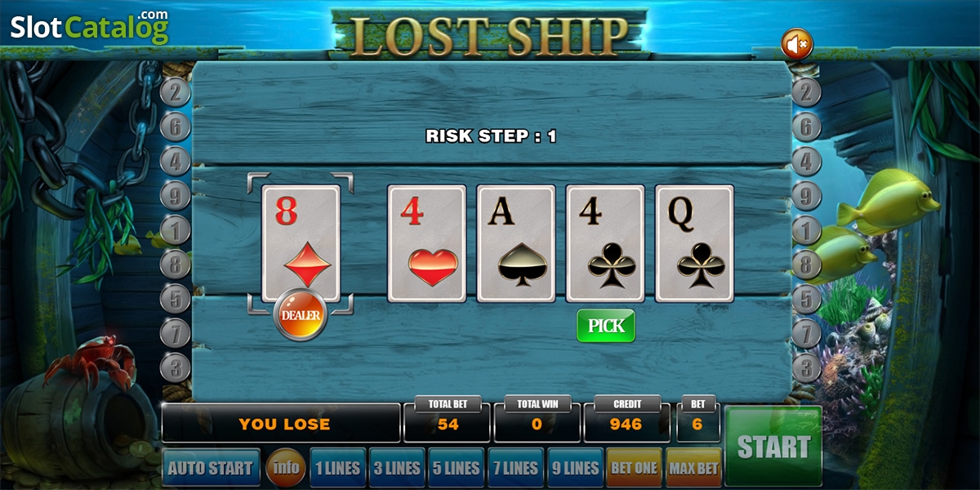Select line marker 3 on left side
The width and height of the screenshot is (980, 490).
175,367
